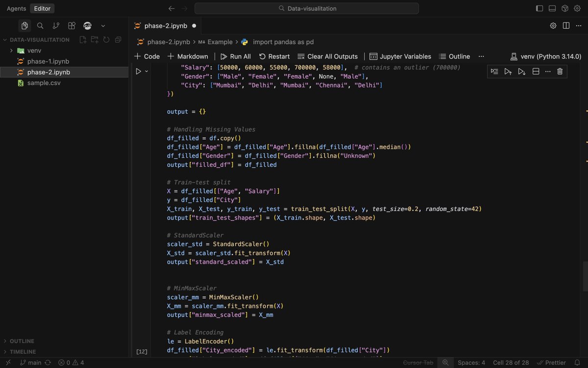
Task: Open the penguin-face icon view in sidebar
Action: pyautogui.click(x=87, y=26)
